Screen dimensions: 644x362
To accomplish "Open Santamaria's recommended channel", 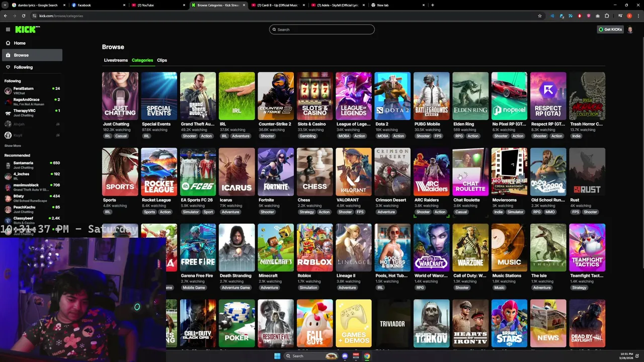I will point(31,165).
